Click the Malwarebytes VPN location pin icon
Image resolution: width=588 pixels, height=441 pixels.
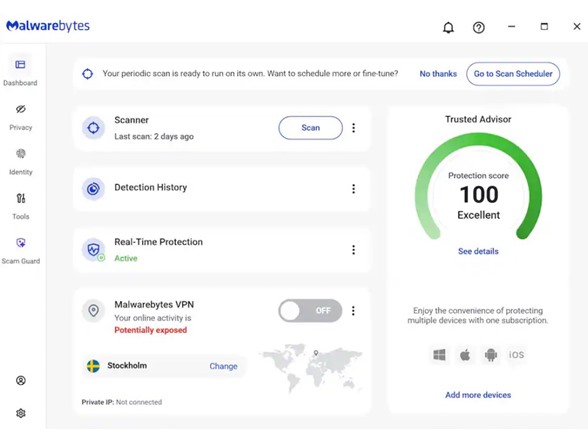pos(93,310)
